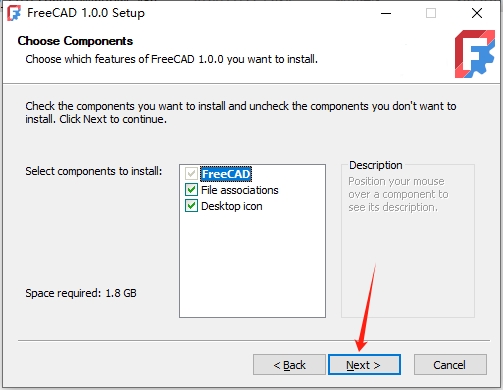This screenshot has width=503, height=390.
Task: Select the Desktop icon list entry
Action: click(x=232, y=206)
